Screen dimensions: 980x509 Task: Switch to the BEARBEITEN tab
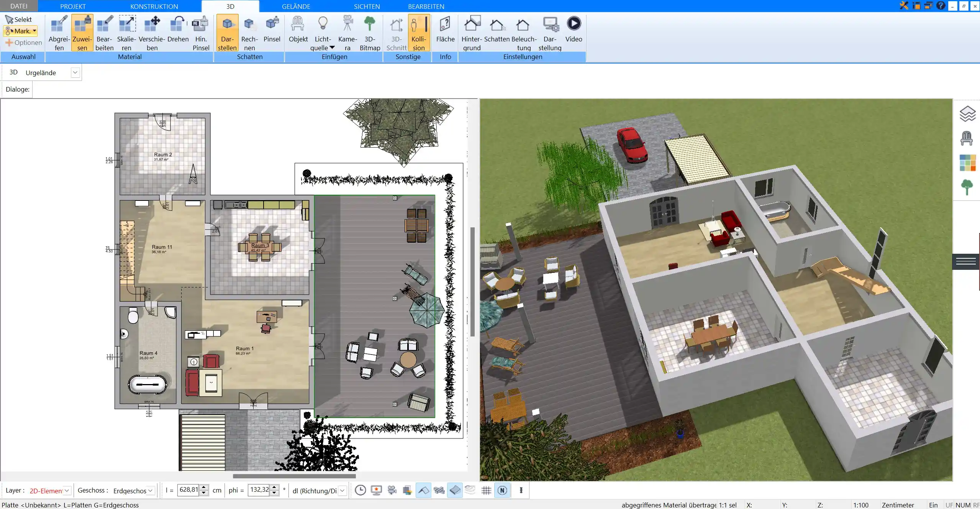point(426,6)
